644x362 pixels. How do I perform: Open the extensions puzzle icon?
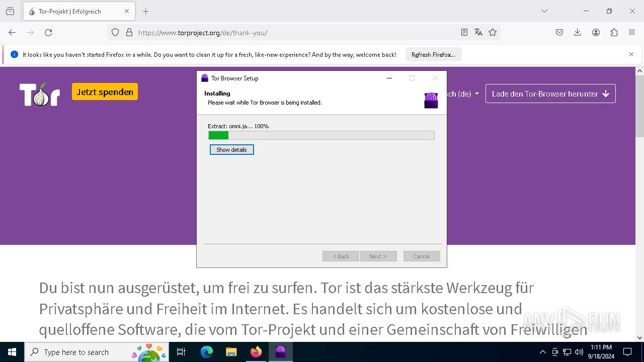point(614,33)
